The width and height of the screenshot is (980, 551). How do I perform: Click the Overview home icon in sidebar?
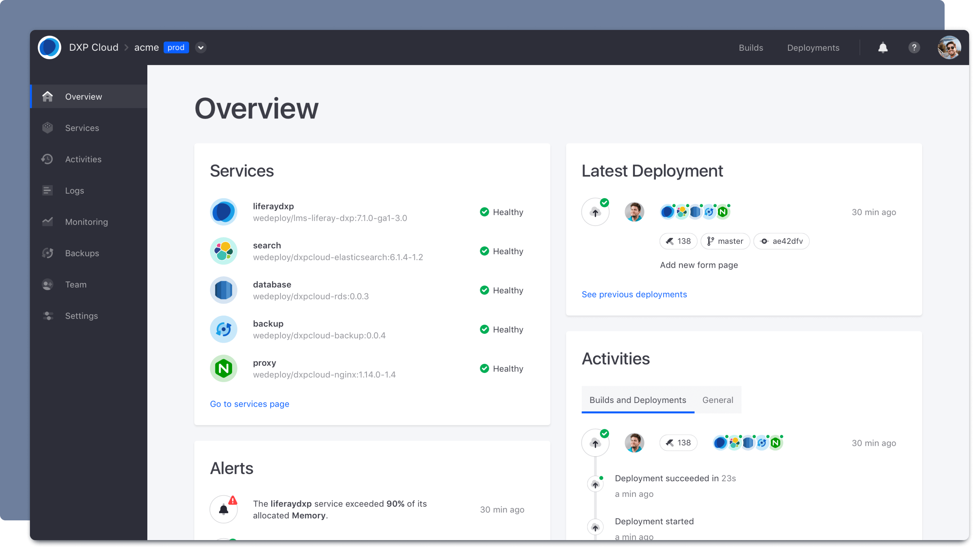(48, 97)
